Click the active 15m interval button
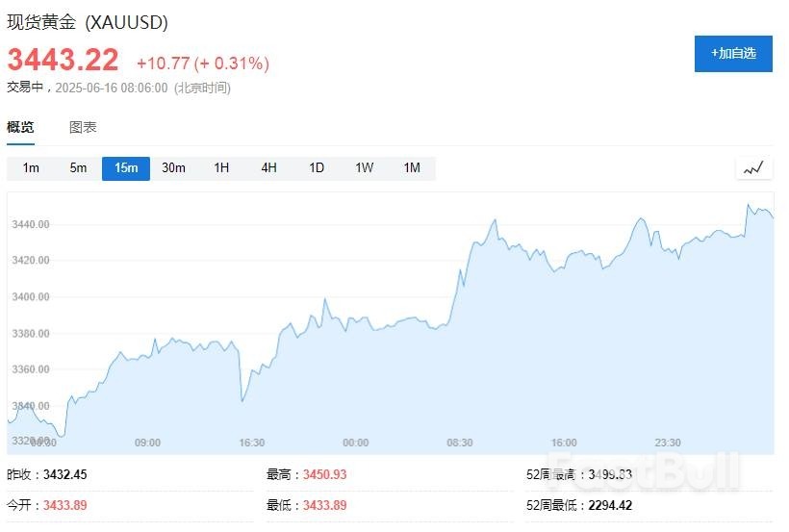The width and height of the screenshot is (789, 532). click(x=126, y=168)
